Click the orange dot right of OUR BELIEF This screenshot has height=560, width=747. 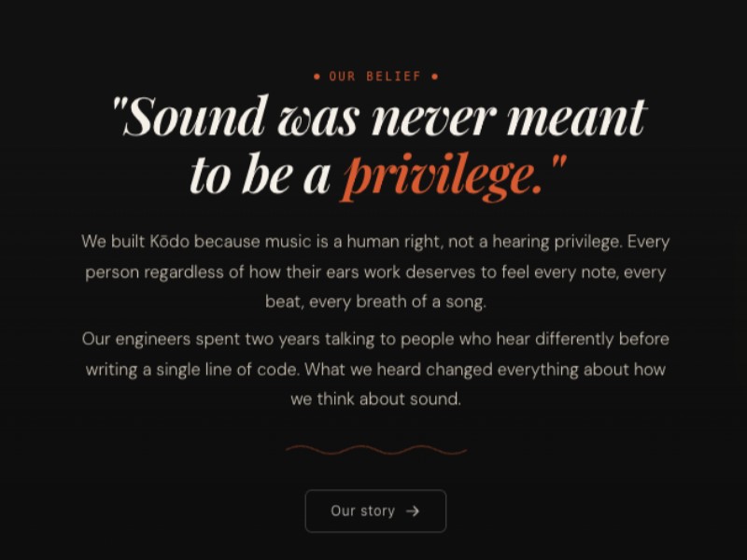[x=434, y=77]
